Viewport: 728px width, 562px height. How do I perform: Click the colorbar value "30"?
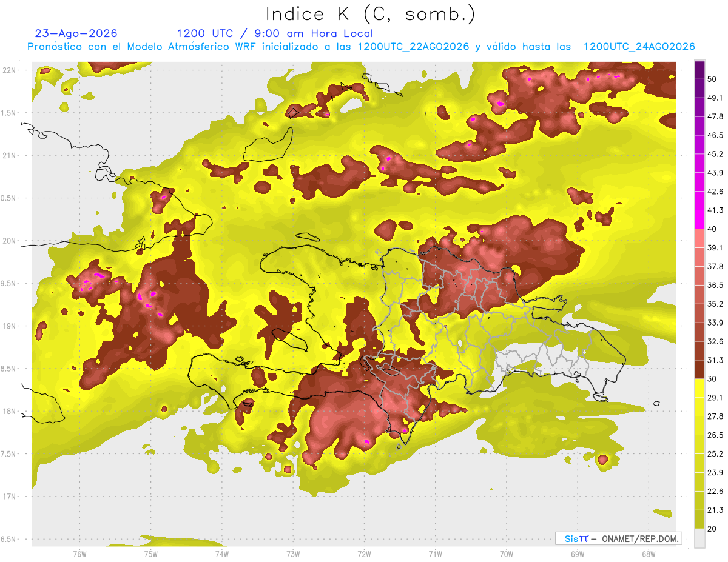click(x=713, y=379)
